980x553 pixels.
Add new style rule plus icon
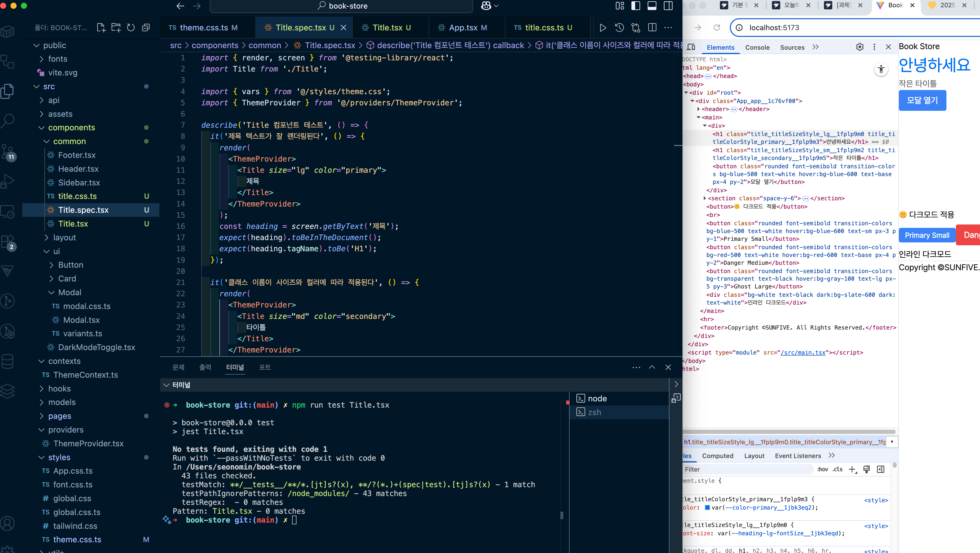coord(853,469)
